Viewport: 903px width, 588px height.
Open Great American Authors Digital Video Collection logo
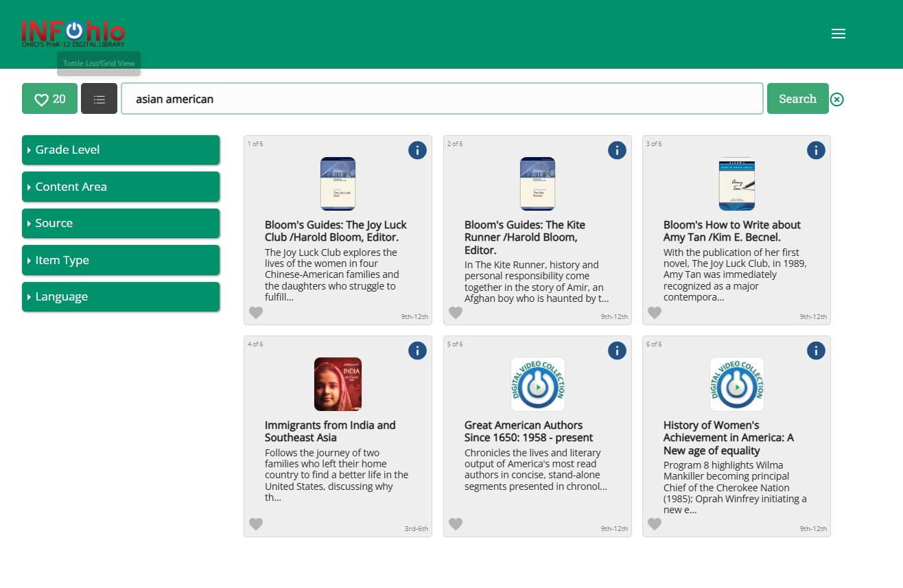click(538, 384)
